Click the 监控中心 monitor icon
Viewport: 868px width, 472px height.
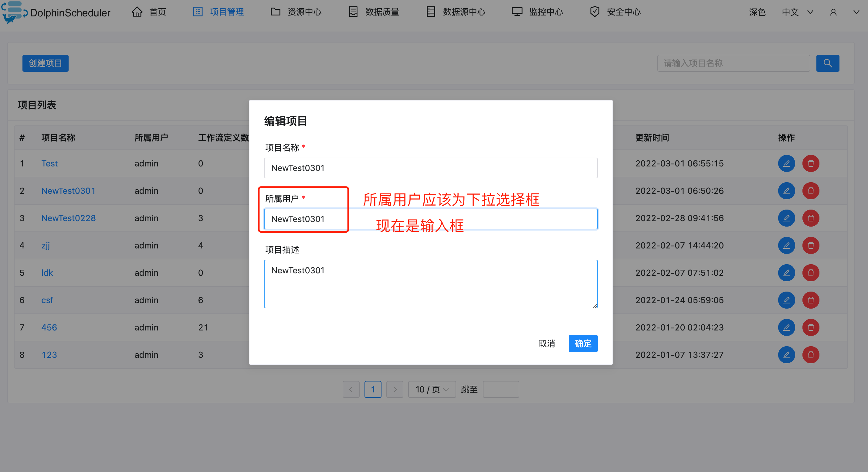click(x=517, y=12)
